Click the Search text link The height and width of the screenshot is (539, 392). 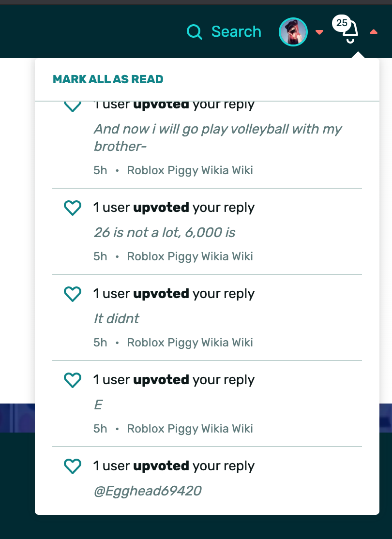[236, 32]
